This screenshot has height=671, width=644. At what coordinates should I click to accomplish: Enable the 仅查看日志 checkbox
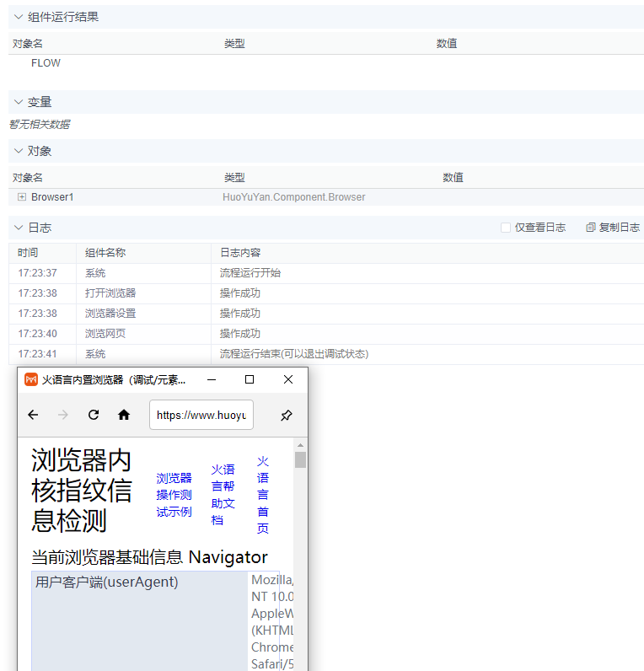[x=506, y=228]
